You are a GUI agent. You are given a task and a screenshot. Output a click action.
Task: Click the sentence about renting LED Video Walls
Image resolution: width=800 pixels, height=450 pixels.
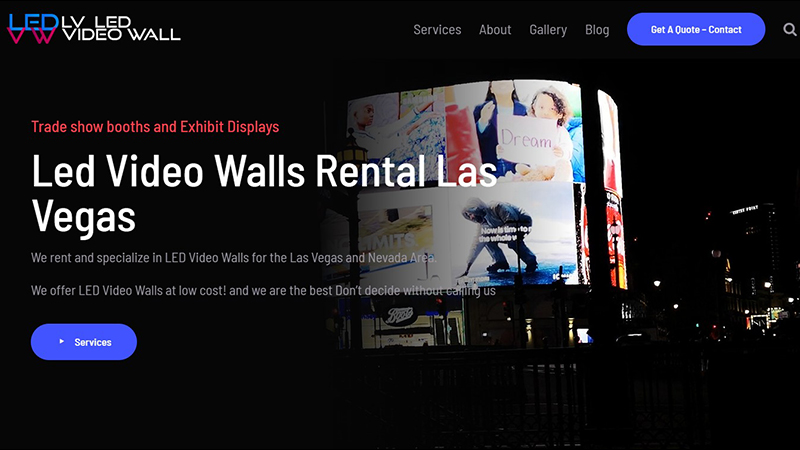(234, 258)
